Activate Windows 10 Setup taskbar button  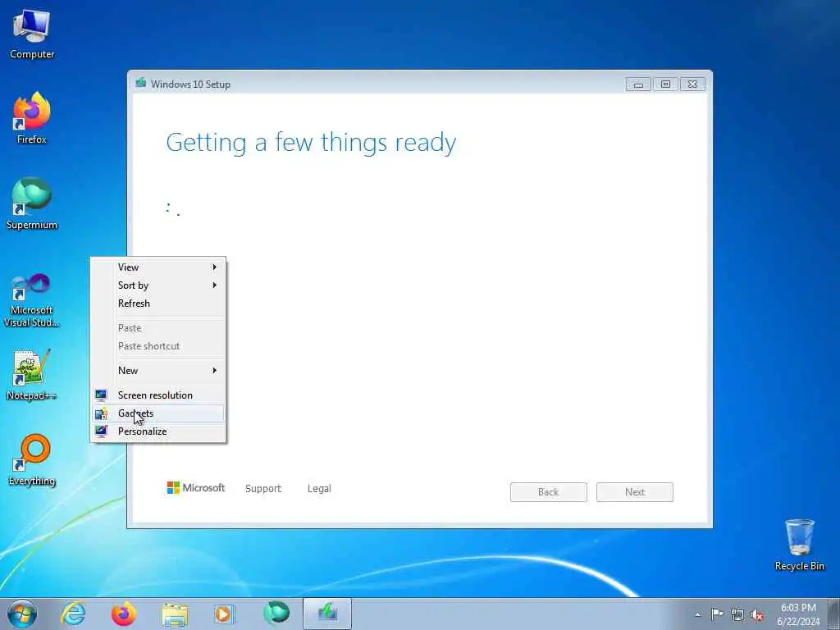(x=327, y=614)
